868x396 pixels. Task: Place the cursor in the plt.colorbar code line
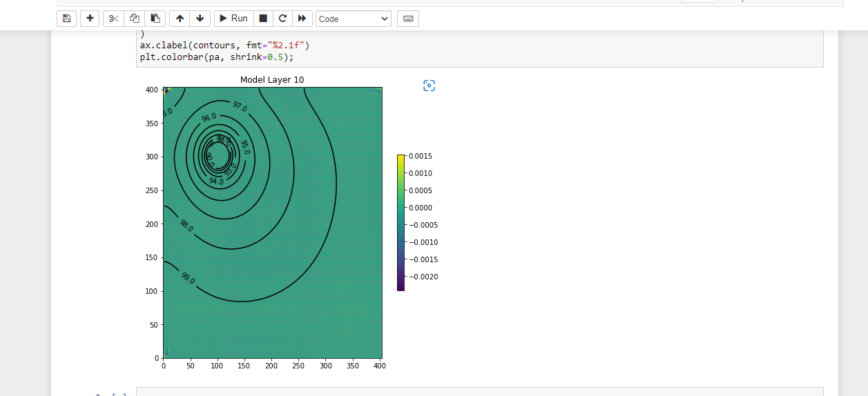pyautogui.click(x=217, y=57)
